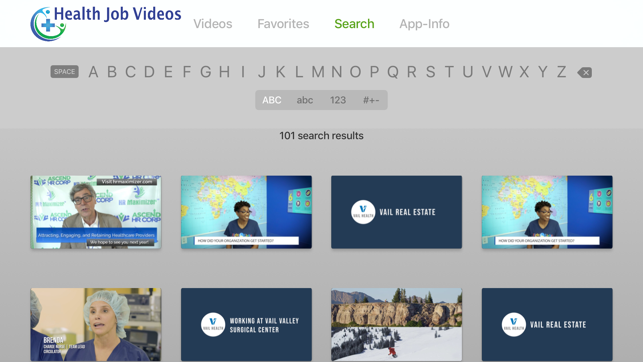The height and width of the screenshot is (362, 643).
Task: Switch keyboard to #+- symbols mode
Action: click(371, 100)
